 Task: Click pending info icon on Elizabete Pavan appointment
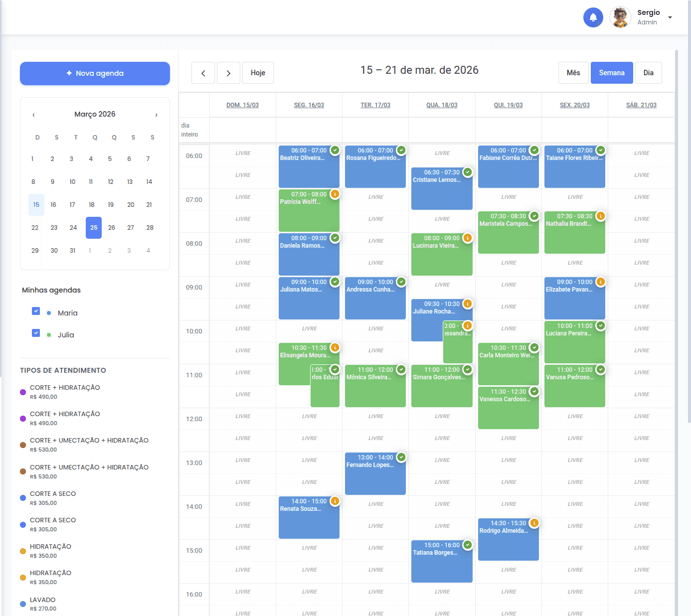[601, 282]
